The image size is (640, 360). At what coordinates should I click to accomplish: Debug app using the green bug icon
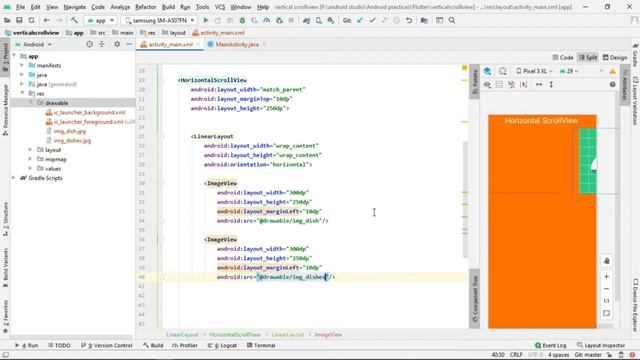click(242, 20)
